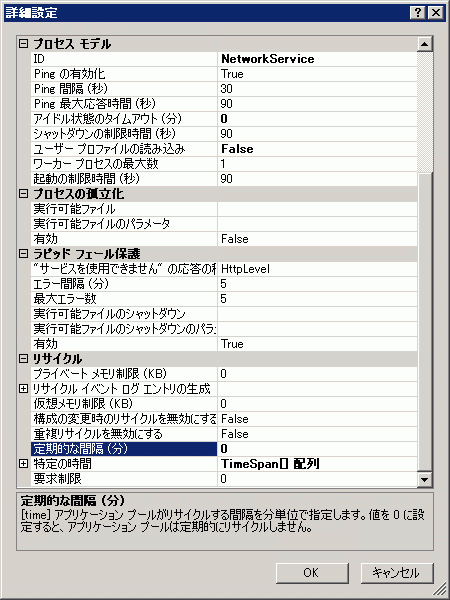Click the キャンセル button
Viewport: 450px width, 600px height.
click(x=397, y=572)
